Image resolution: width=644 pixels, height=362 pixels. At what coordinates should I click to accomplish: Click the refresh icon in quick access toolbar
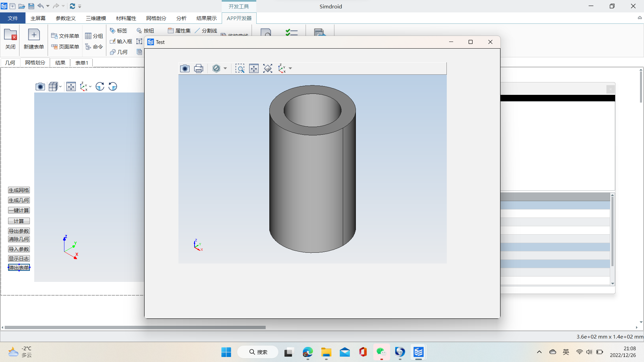(x=72, y=6)
